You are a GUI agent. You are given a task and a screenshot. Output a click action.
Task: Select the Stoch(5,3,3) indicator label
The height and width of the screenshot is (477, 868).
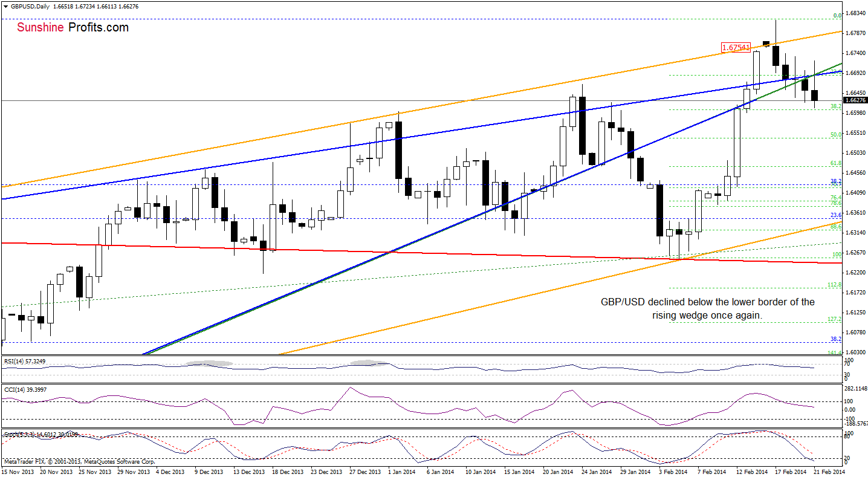[42, 434]
